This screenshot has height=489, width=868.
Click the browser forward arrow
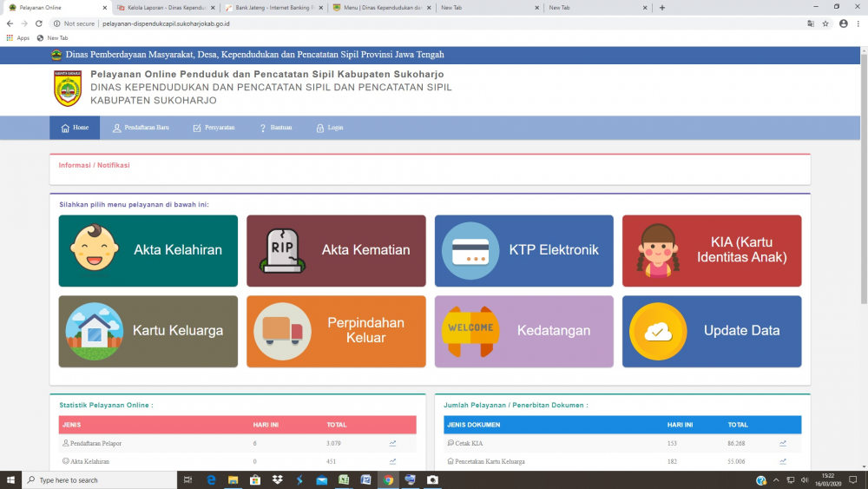coord(23,23)
